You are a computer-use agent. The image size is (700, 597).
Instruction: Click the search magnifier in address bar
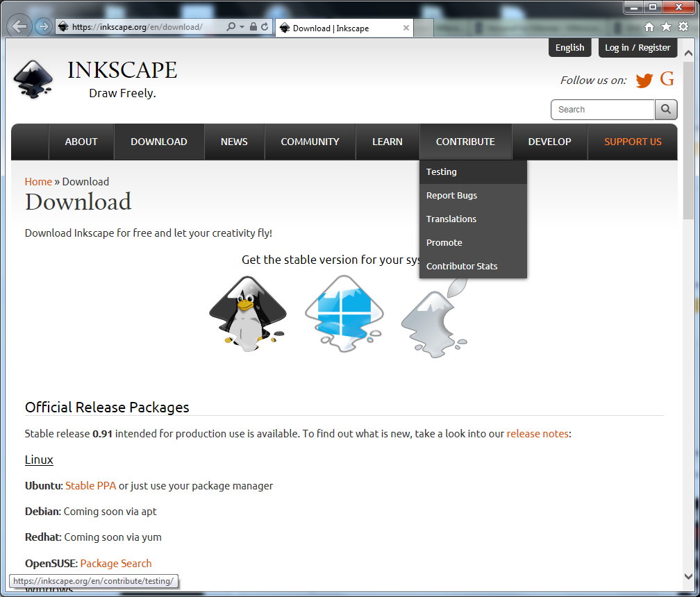[x=231, y=27]
